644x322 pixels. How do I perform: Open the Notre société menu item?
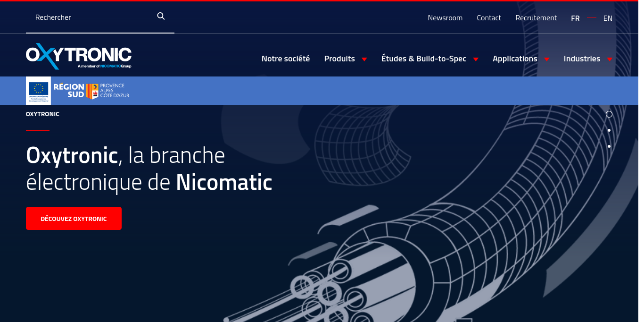286,59
